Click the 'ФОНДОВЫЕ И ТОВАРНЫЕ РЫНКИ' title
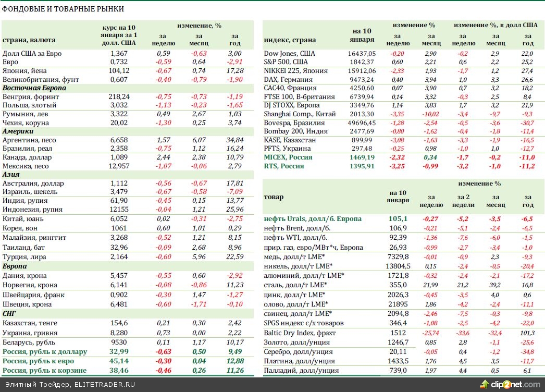 pyautogui.click(x=63, y=9)
